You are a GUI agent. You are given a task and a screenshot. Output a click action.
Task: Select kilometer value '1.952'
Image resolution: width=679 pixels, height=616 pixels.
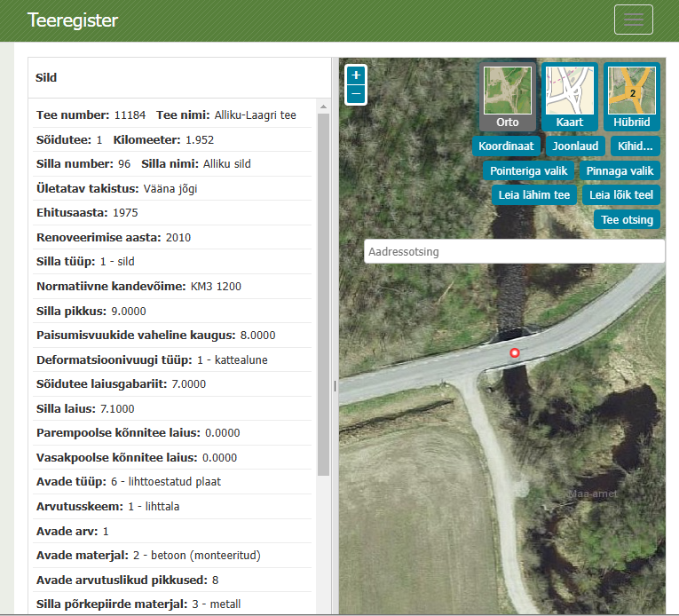pyautogui.click(x=200, y=140)
